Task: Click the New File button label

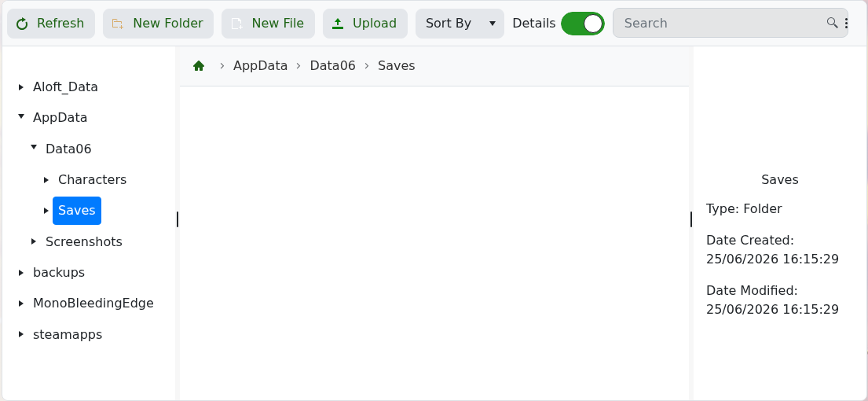Action: click(x=278, y=24)
